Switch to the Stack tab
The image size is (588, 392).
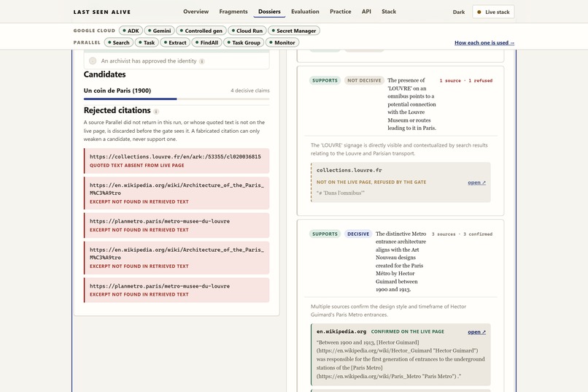tap(389, 12)
